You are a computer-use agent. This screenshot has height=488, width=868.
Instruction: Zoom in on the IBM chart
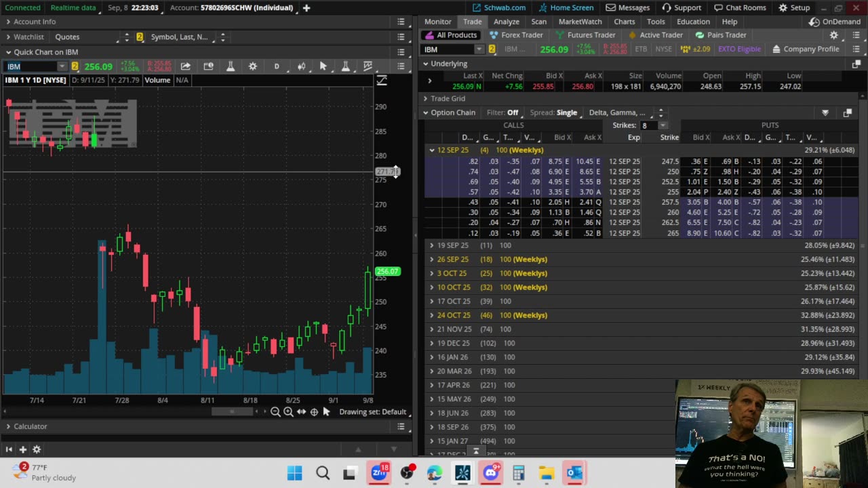[288, 412]
